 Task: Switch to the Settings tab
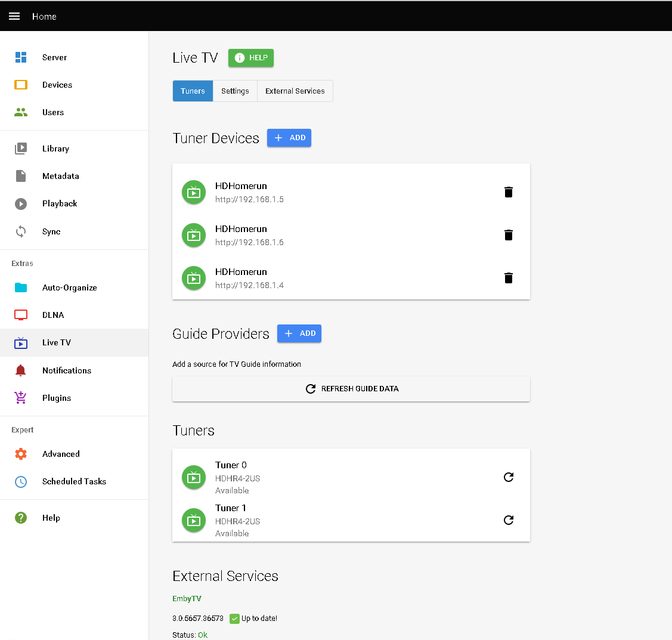pyautogui.click(x=235, y=91)
